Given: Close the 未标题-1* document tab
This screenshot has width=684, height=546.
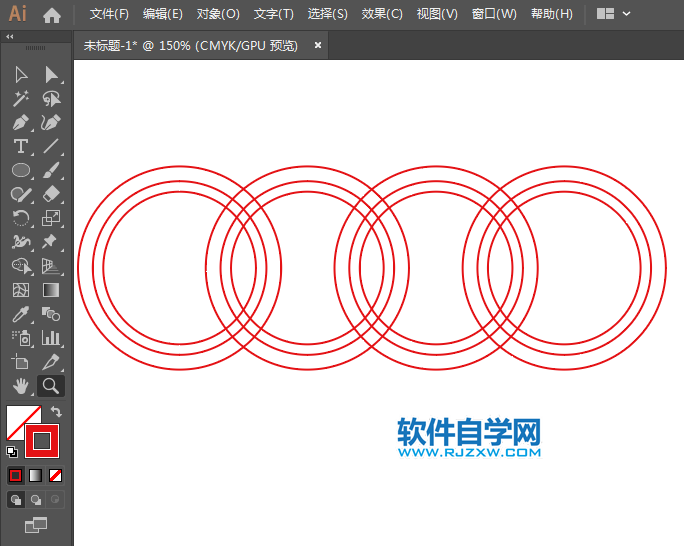Looking at the screenshot, I should pos(318,45).
